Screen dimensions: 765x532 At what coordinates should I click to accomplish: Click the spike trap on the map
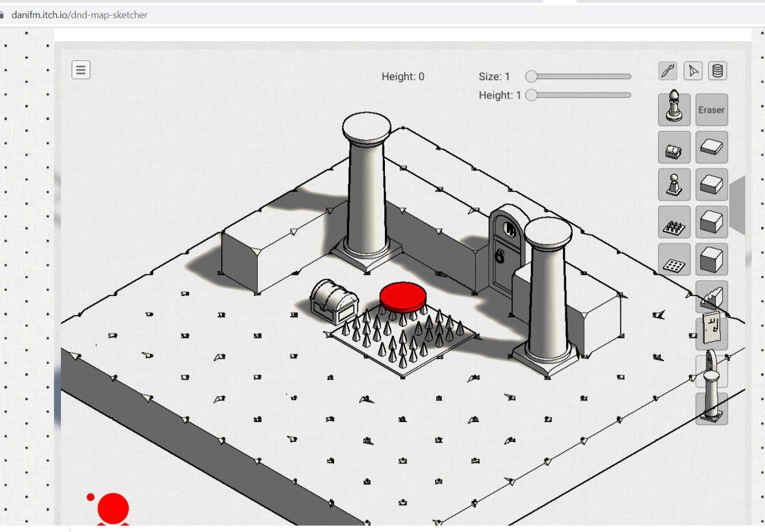404,341
